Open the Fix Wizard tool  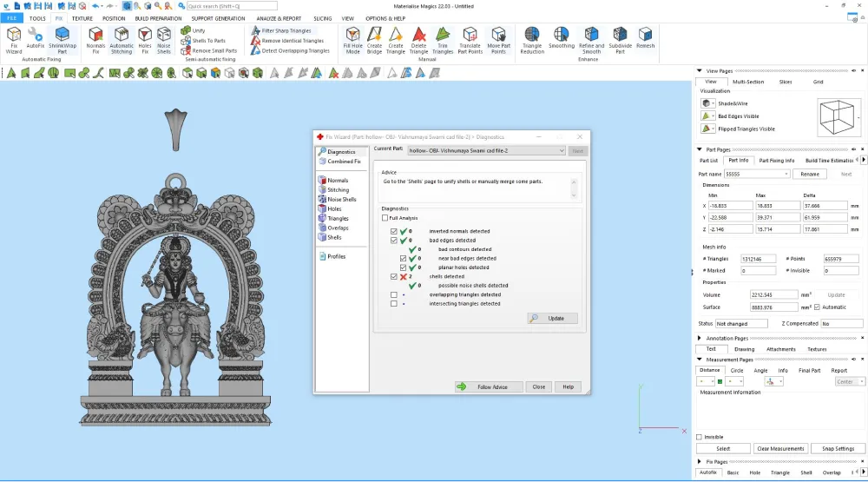point(14,41)
